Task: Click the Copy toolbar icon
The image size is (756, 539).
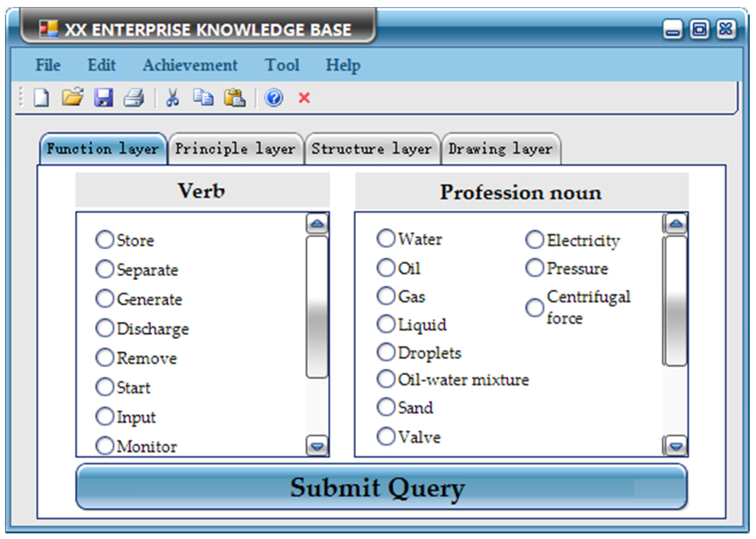Action: coord(203,98)
